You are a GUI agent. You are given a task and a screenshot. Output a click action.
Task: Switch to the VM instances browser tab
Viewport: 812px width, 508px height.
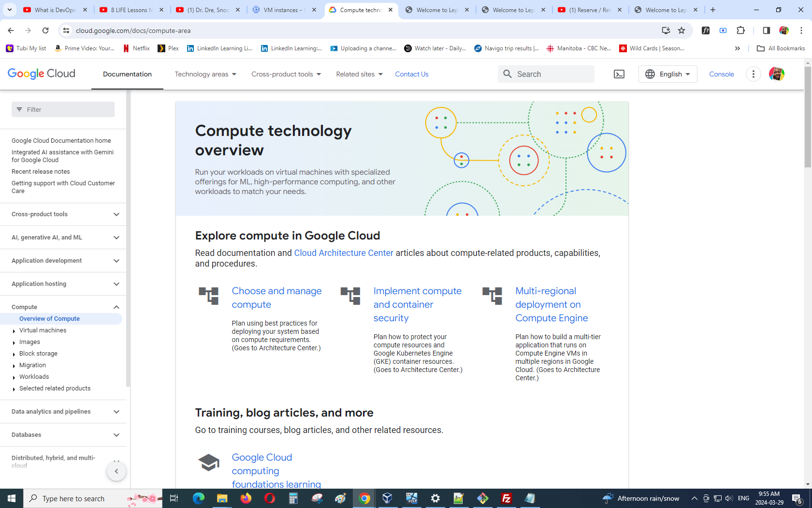[284, 10]
